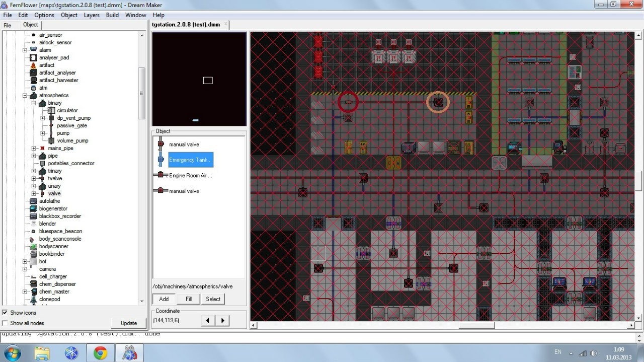
Task: Expand the chem_master tree node
Action: point(25,292)
